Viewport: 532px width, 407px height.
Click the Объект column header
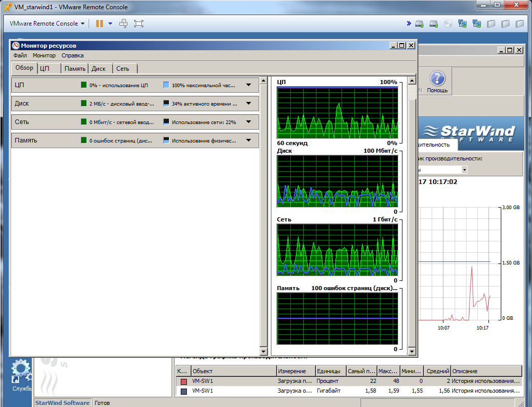pyautogui.click(x=234, y=371)
